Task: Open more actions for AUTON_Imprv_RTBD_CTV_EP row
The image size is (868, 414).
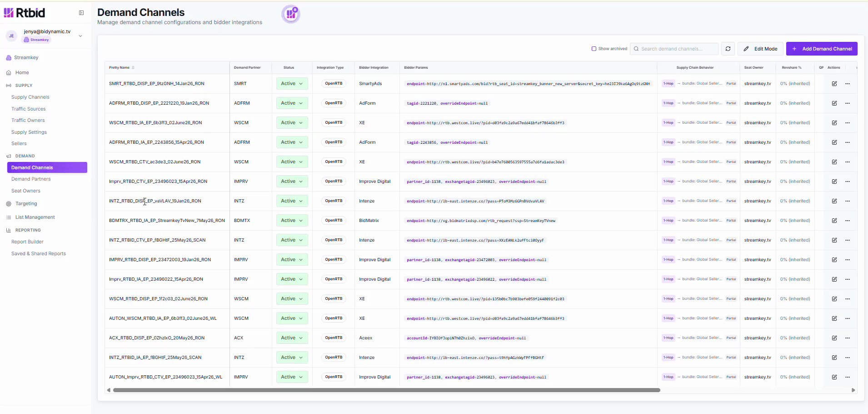Action: [848, 377]
